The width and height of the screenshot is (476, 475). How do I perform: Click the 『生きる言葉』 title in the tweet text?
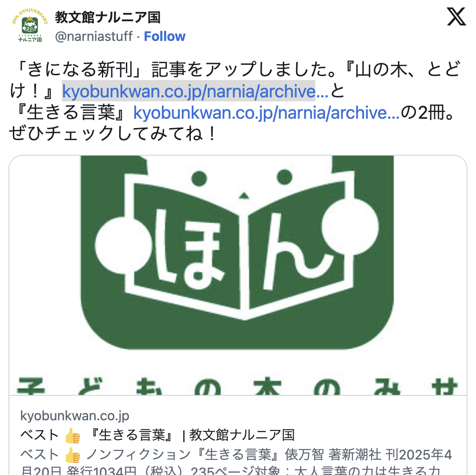72,113
